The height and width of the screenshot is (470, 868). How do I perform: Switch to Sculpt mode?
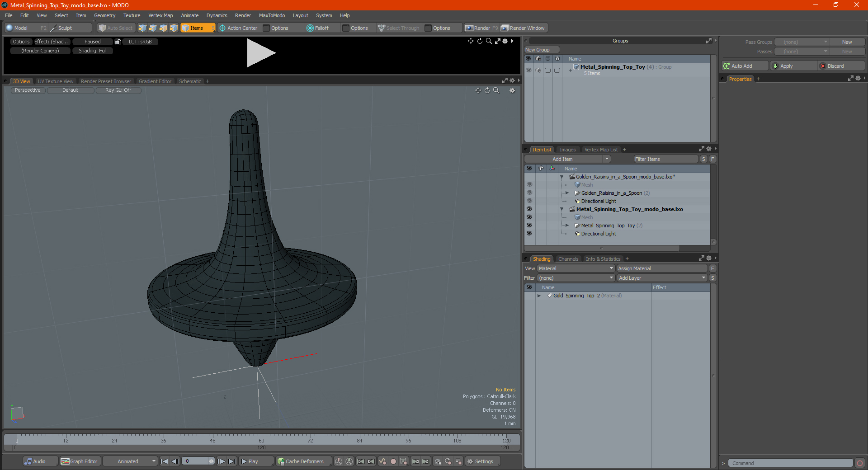pos(70,28)
